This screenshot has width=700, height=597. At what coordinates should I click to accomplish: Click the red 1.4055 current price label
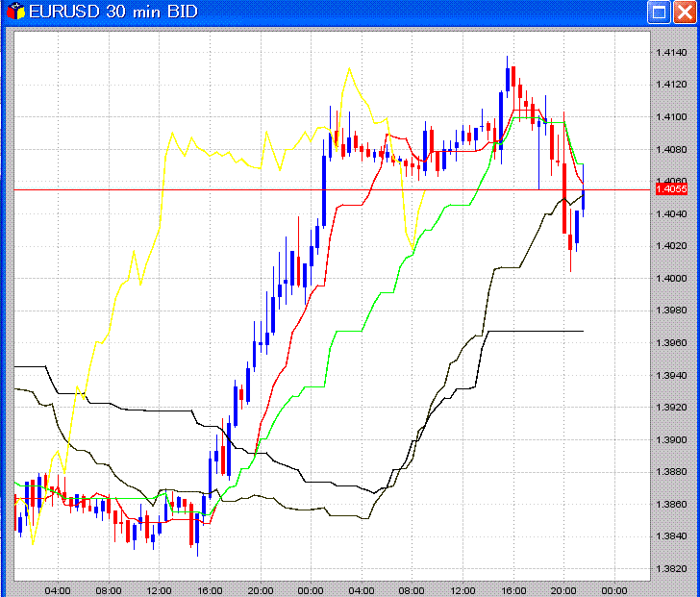(671, 189)
